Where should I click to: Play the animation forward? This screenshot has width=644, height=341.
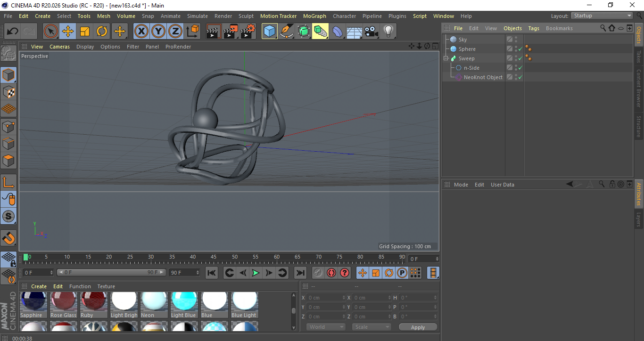pyautogui.click(x=256, y=273)
